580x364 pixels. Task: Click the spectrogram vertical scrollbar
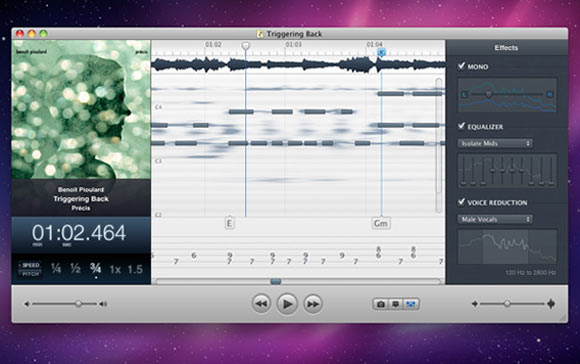[439, 145]
